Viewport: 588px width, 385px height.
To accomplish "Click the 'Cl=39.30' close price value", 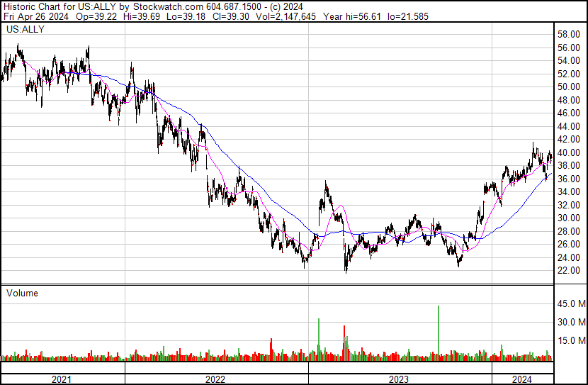I will 231,16.
